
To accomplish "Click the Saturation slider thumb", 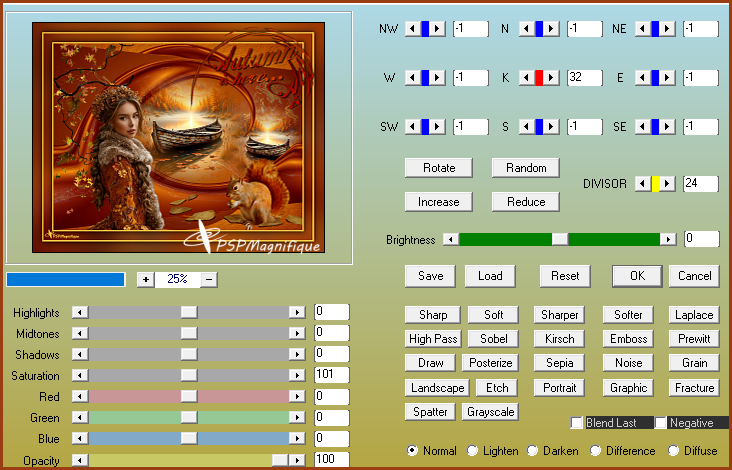I will click(189, 375).
